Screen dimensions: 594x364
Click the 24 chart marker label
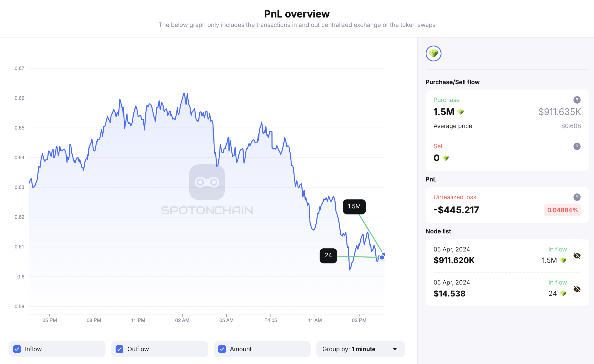click(x=328, y=255)
